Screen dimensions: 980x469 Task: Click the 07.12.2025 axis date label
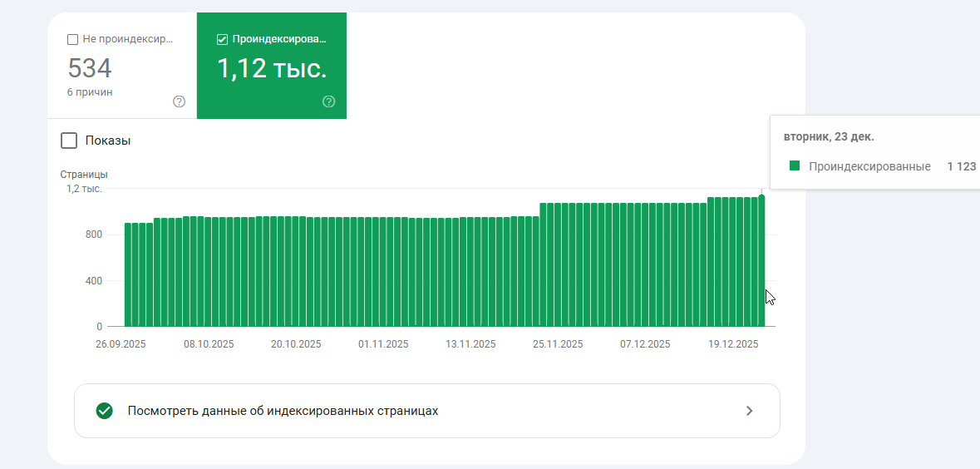645,344
